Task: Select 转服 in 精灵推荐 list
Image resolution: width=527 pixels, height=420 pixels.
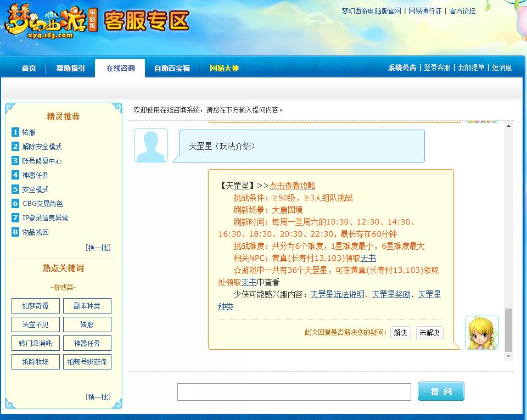Action: pyautogui.click(x=29, y=132)
